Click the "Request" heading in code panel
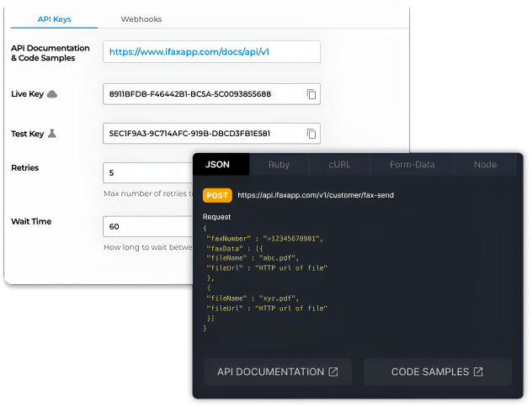 click(x=216, y=217)
